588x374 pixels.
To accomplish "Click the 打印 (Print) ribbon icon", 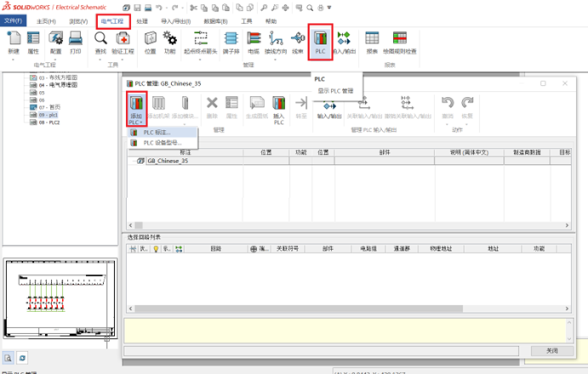I will tap(76, 39).
